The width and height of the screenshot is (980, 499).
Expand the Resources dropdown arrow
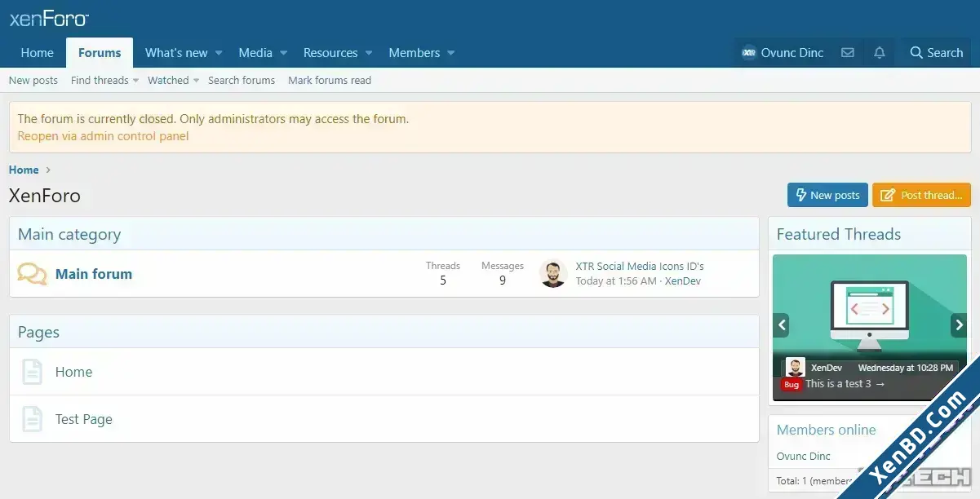(368, 53)
